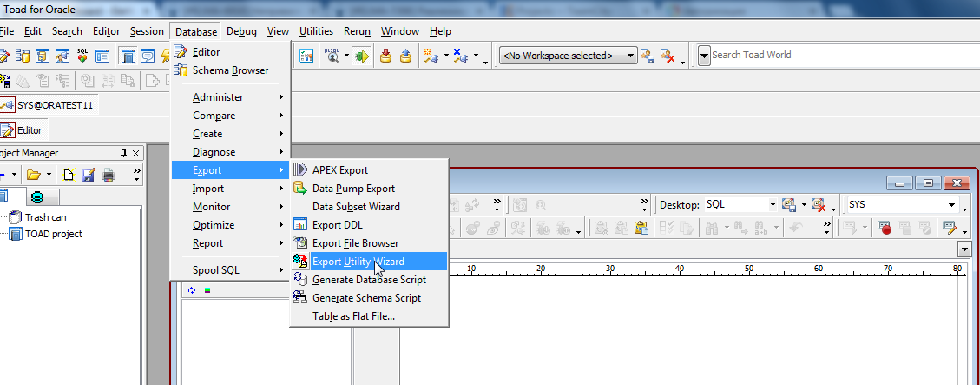
Task: Click the printer icon in Project Manager toolbar
Action: pyautogui.click(x=109, y=176)
